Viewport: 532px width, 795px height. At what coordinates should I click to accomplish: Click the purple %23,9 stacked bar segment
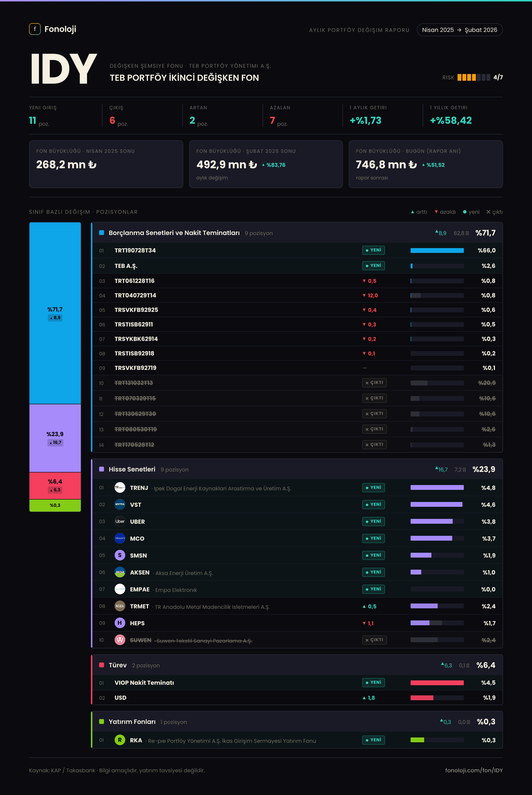[55, 438]
